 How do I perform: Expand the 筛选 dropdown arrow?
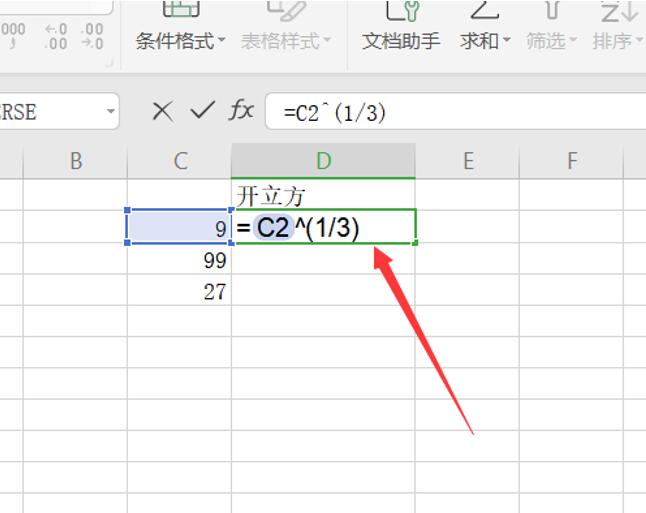tap(573, 40)
